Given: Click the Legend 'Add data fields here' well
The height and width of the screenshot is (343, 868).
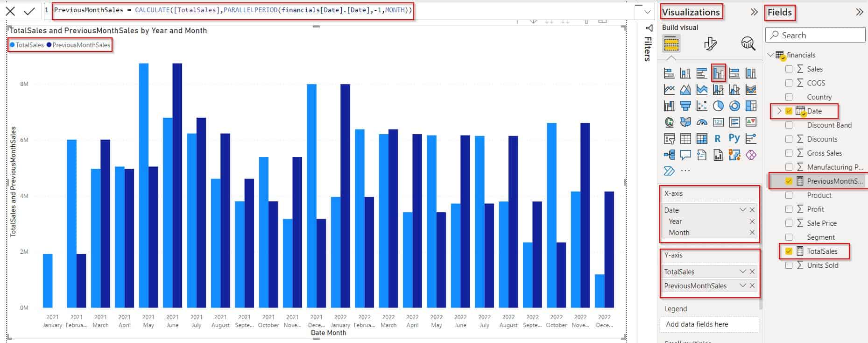Looking at the screenshot, I should (x=709, y=324).
